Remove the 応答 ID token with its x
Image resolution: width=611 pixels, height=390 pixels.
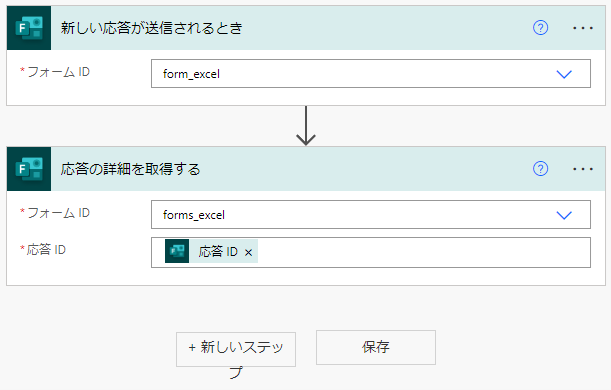pos(248,252)
